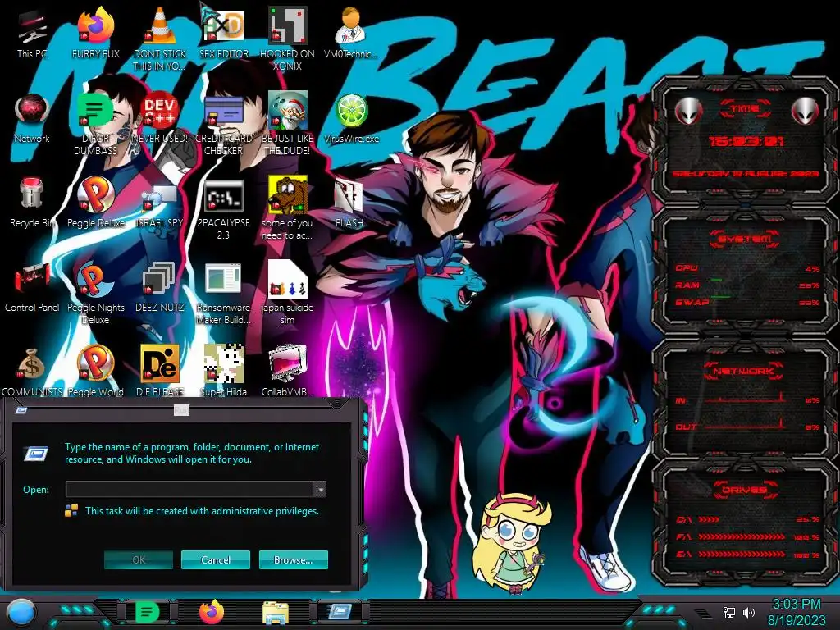The image size is (840, 630).
Task: Click green document app on taskbar
Action: [147, 612]
